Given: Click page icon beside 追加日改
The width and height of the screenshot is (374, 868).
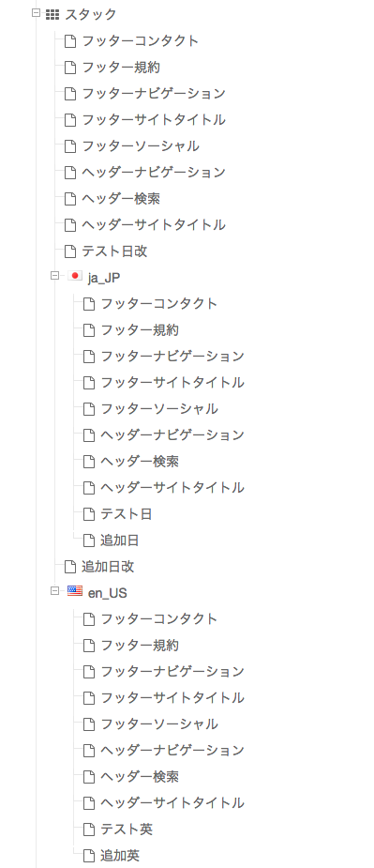Looking at the screenshot, I should coord(70,567).
